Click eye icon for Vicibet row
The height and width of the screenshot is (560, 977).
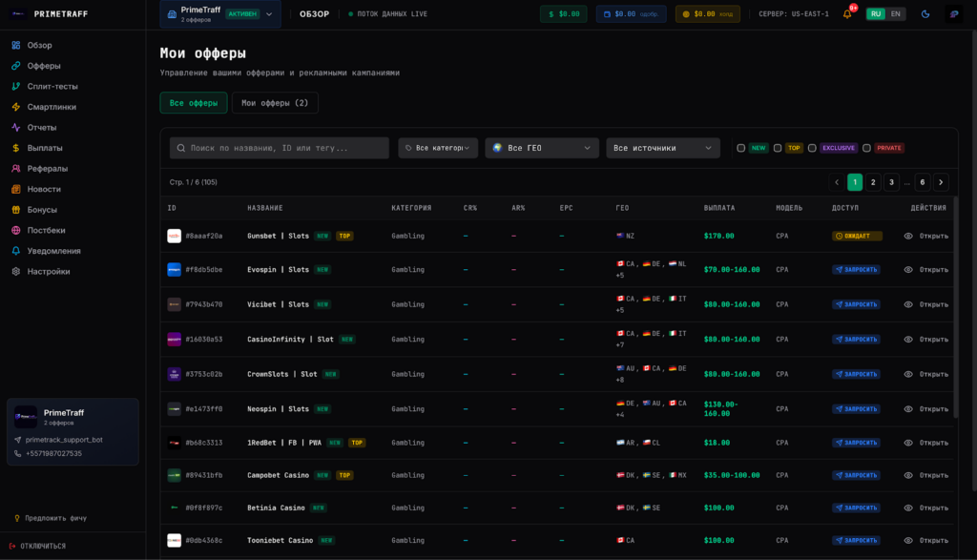908,304
